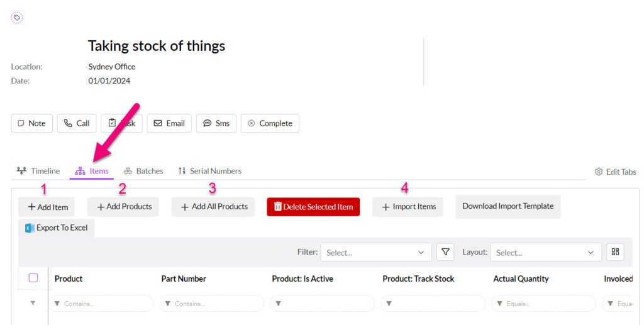The height and width of the screenshot is (325, 644).
Task: Expand the Filter Select dropdown
Action: (x=376, y=252)
